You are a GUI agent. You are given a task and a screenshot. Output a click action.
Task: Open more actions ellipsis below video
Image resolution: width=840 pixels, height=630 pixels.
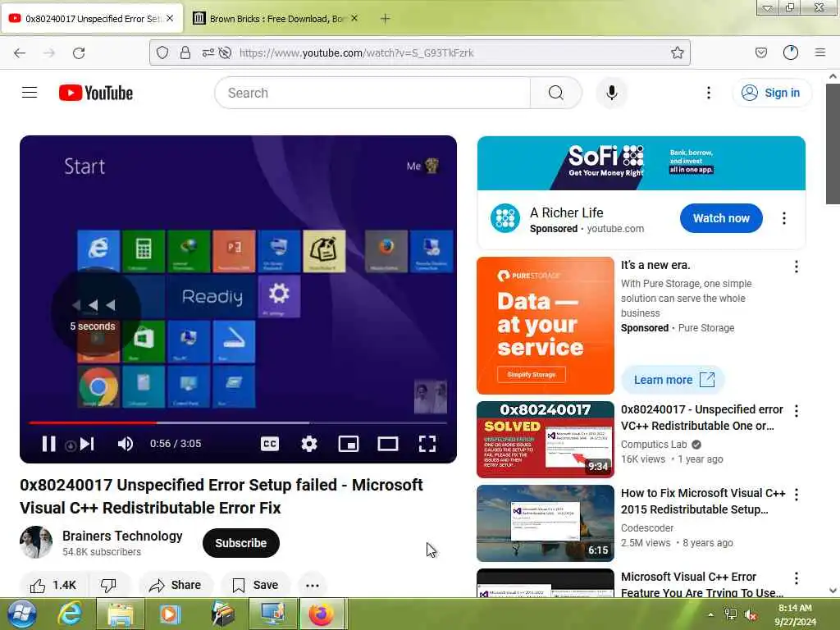coord(313,585)
